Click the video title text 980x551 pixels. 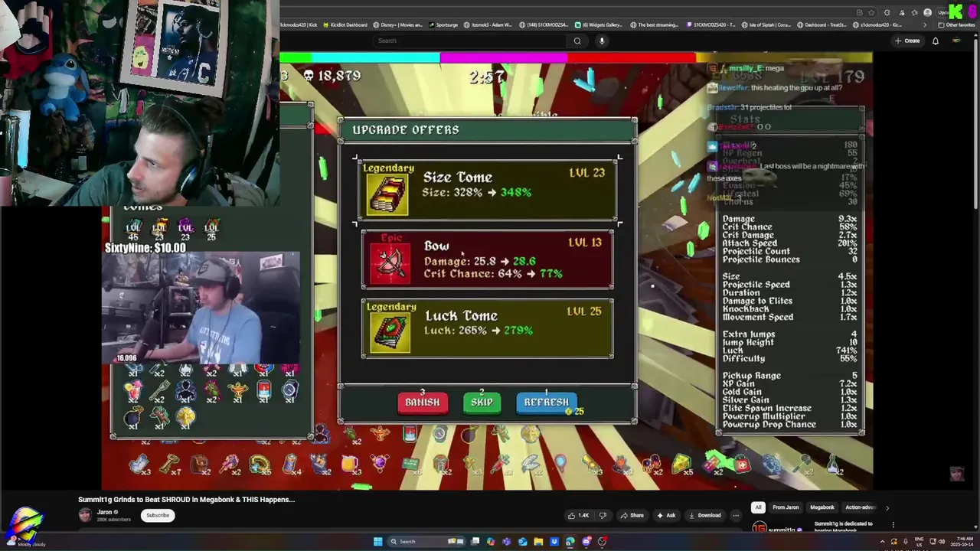tap(186, 499)
